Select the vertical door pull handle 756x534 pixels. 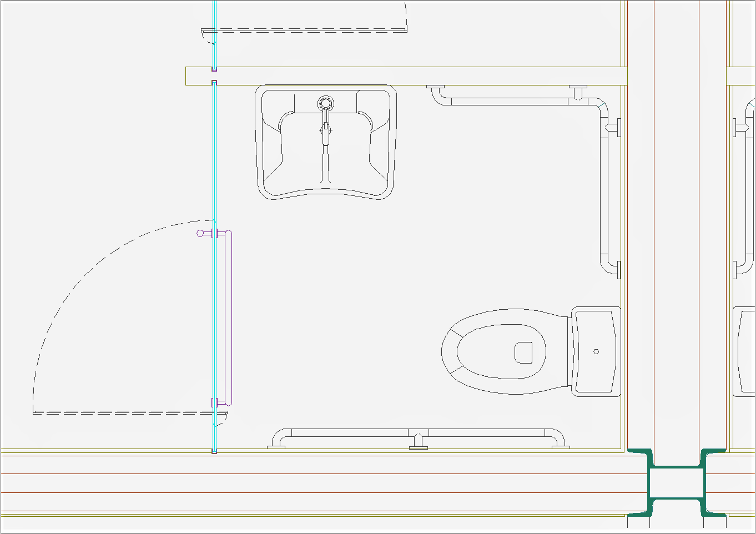228,316
